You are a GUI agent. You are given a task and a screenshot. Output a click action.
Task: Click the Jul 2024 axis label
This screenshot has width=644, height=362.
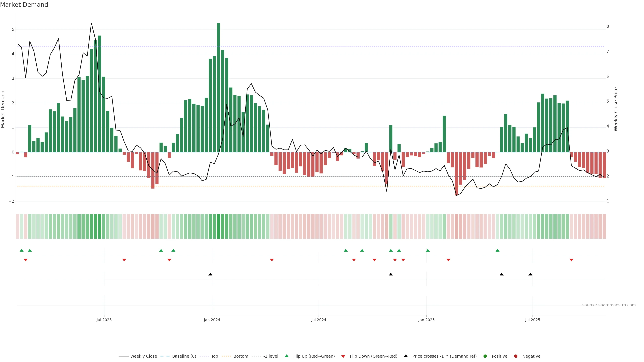[x=318, y=320]
